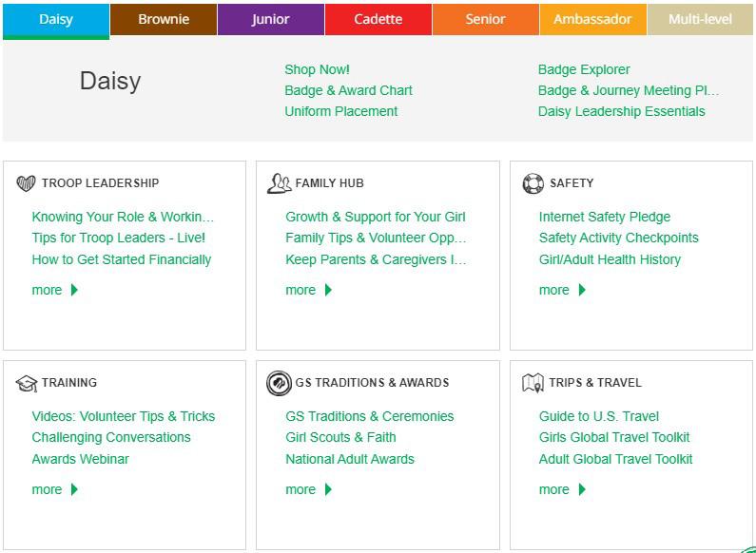Expand more under Troop Leadership

click(55, 290)
